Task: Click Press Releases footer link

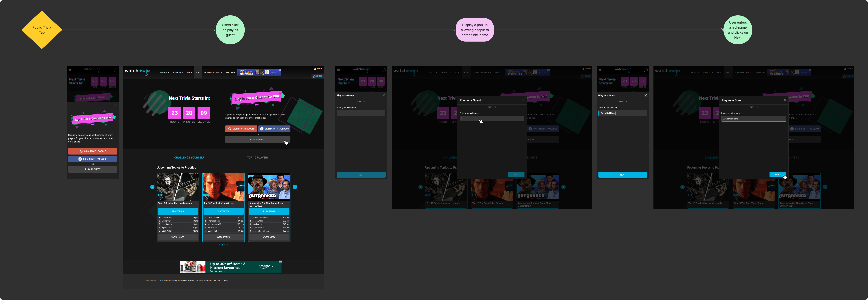Action: 189,280
